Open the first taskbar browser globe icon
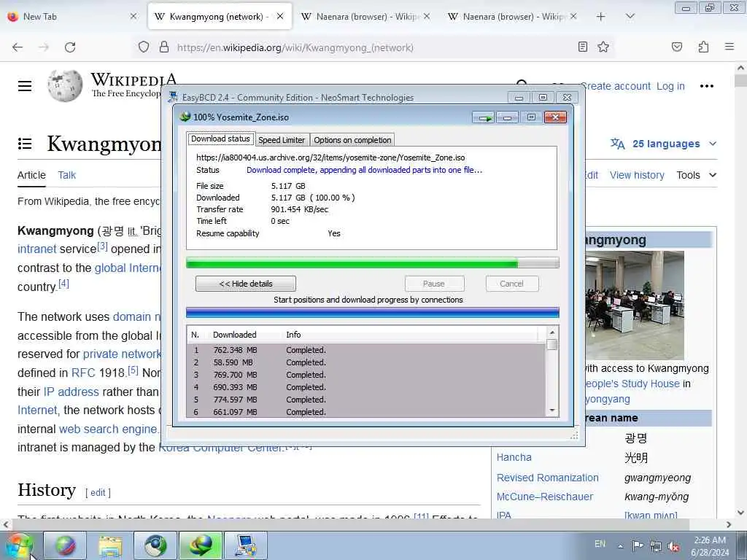The width and height of the screenshot is (747, 560). tap(65, 545)
